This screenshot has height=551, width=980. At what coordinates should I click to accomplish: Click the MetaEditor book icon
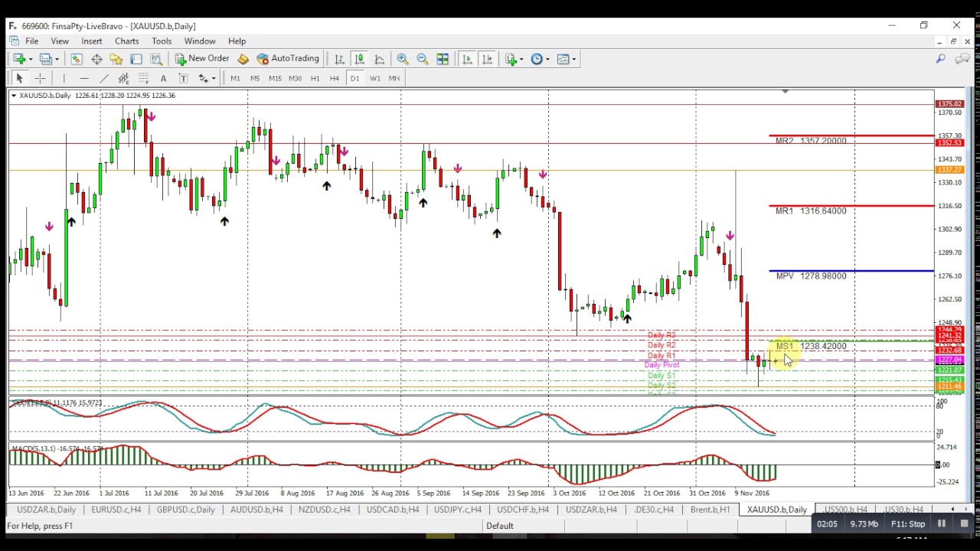pos(243,59)
